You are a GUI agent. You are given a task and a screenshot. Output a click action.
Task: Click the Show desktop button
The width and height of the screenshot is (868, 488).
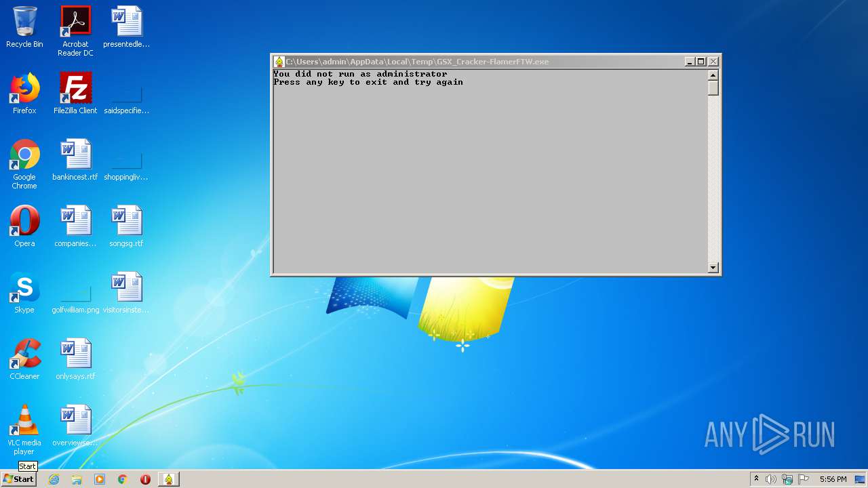[860, 479]
